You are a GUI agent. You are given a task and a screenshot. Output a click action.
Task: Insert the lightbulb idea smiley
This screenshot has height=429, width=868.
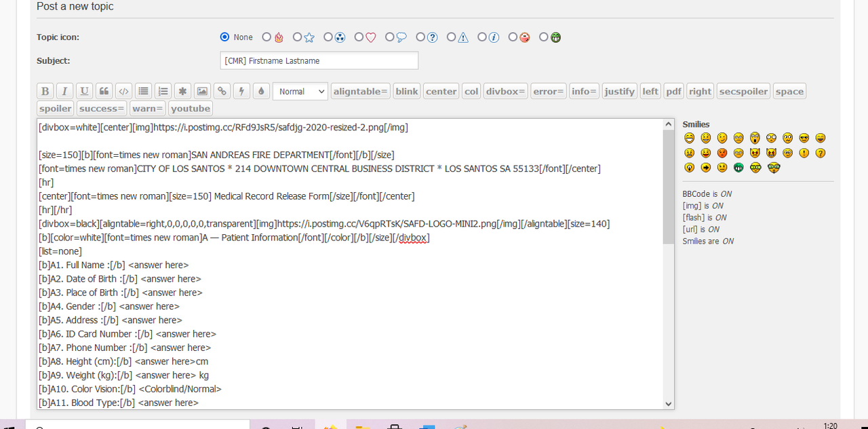click(x=689, y=168)
